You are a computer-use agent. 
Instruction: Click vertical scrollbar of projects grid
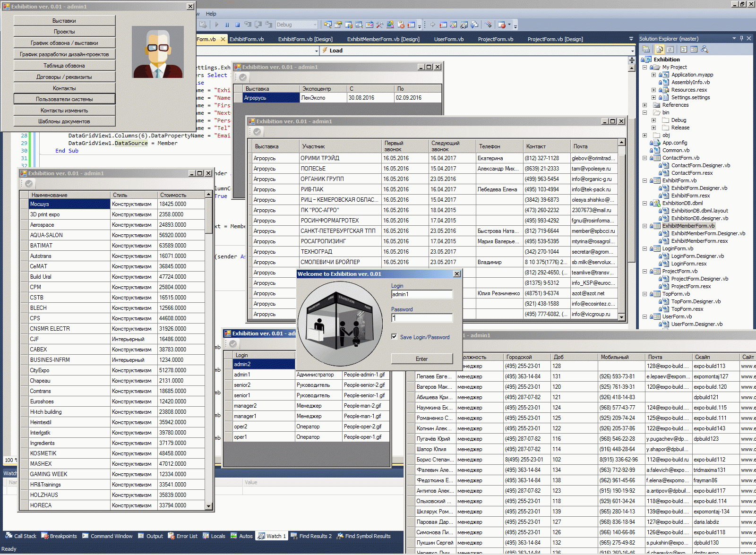pyautogui.click(x=209, y=350)
